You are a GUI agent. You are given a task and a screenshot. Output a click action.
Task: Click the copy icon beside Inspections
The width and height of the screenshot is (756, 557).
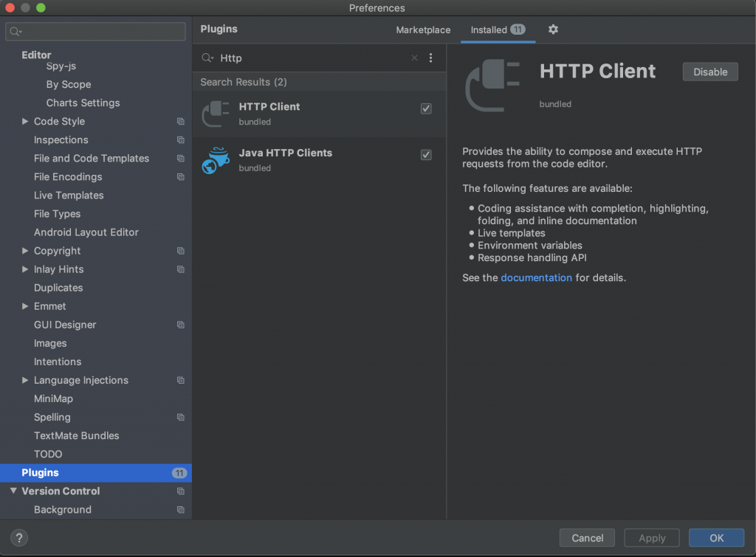180,140
